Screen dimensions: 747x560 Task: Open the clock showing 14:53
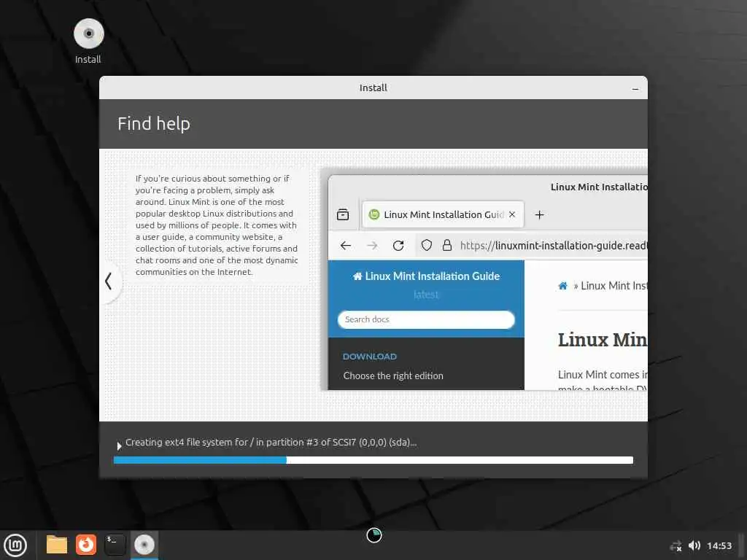pos(719,545)
